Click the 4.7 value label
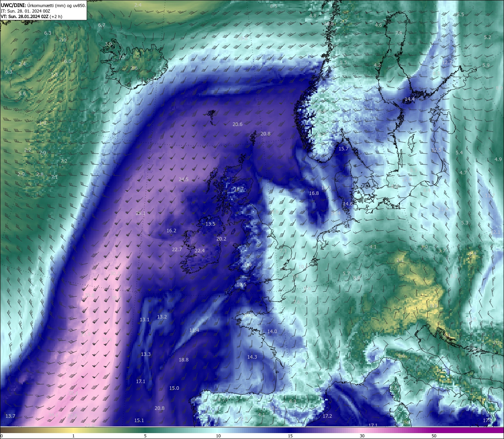504x439 pixels. coord(463,172)
